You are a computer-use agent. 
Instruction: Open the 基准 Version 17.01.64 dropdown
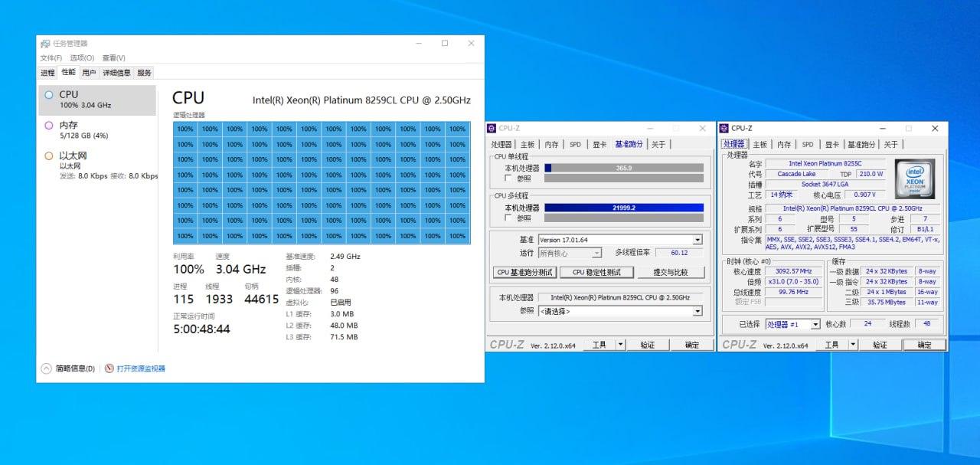click(620, 240)
